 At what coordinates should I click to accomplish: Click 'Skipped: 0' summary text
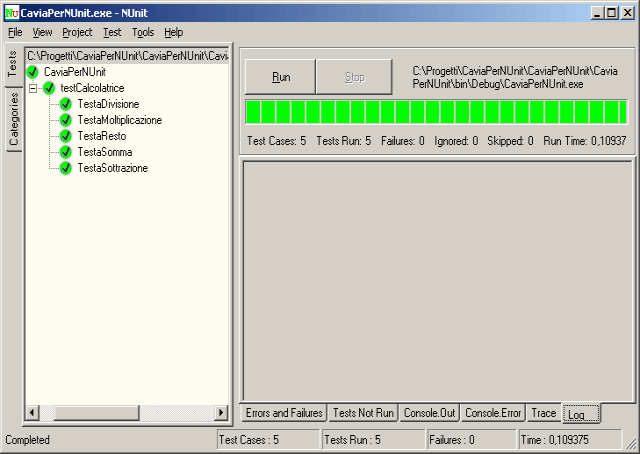(510, 141)
